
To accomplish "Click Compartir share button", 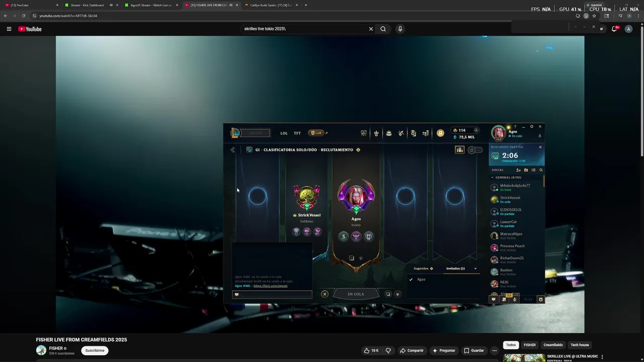I will click(x=412, y=350).
